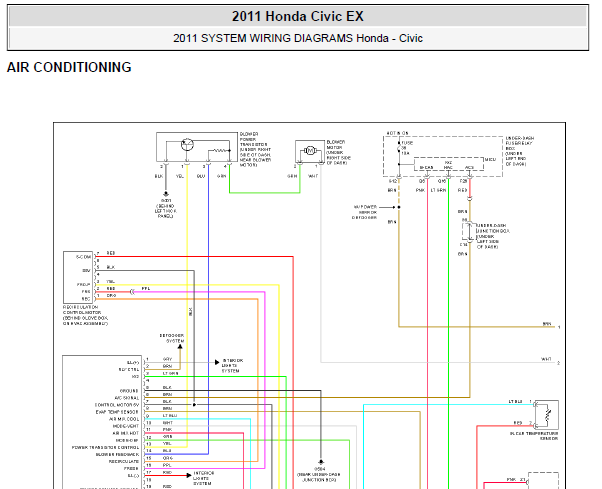Select the thermistor symbol in the in-car temperature sensor
This screenshot has width=602, height=489.
click(x=548, y=415)
